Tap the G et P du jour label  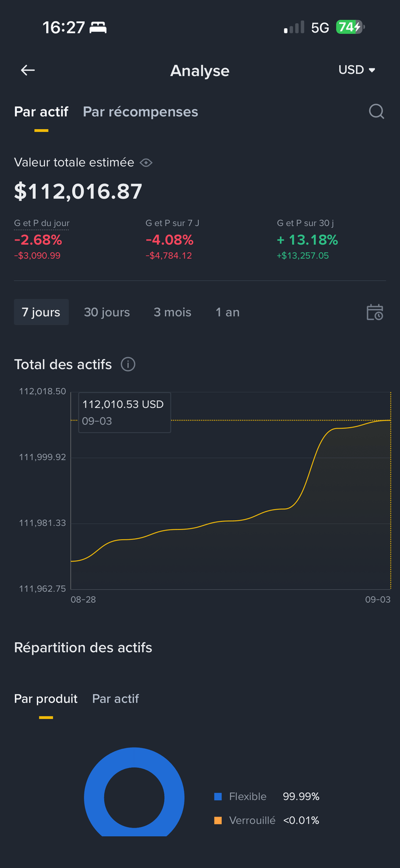point(42,223)
